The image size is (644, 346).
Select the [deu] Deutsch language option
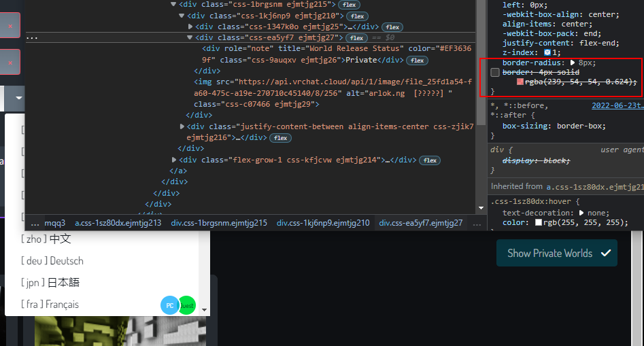click(x=52, y=261)
